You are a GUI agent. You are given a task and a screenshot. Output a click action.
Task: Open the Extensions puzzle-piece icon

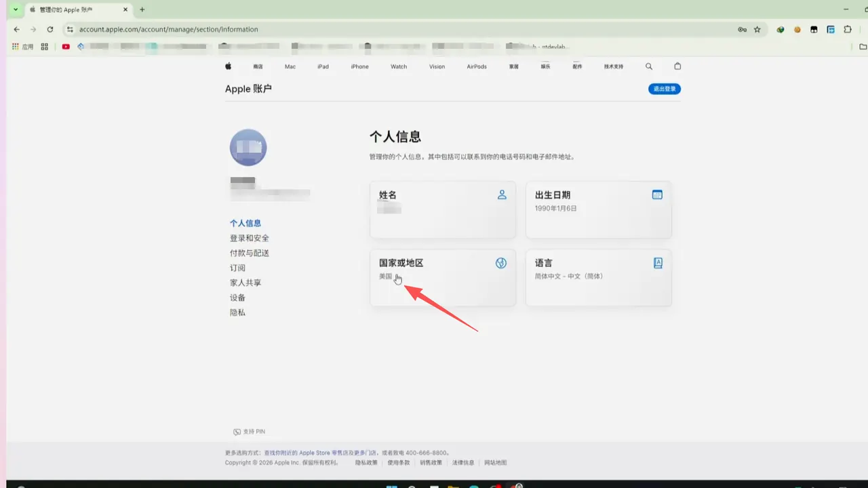click(848, 30)
